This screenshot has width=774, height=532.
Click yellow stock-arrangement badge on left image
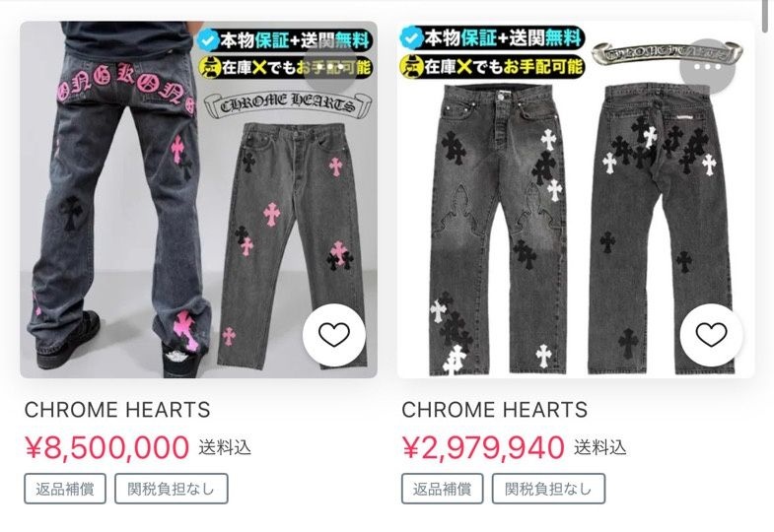[x=209, y=68]
